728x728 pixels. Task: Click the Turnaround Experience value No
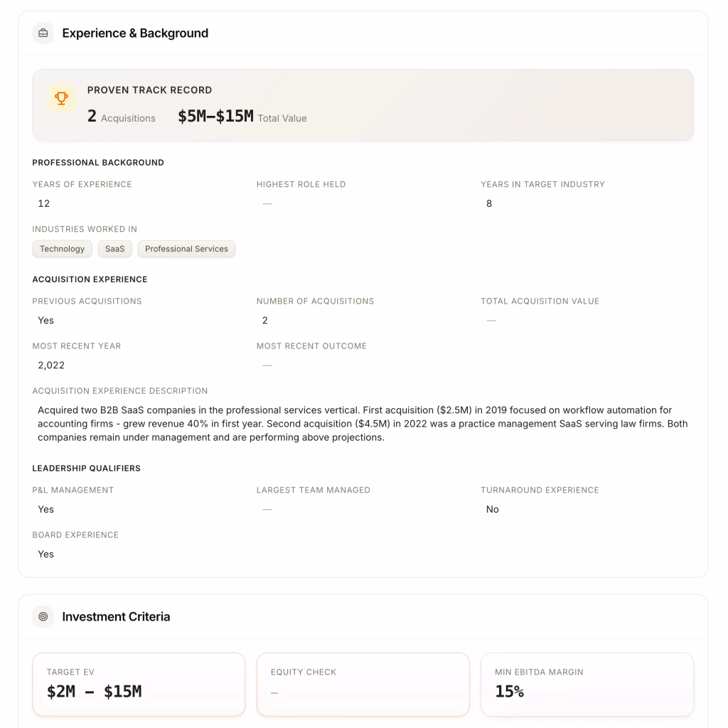492,509
